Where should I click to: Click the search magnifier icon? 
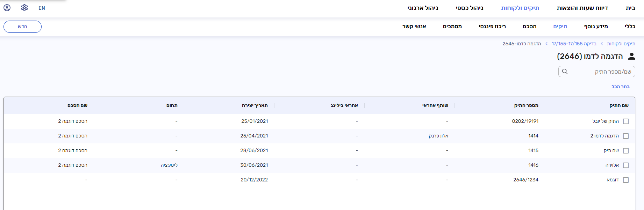click(x=565, y=72)
